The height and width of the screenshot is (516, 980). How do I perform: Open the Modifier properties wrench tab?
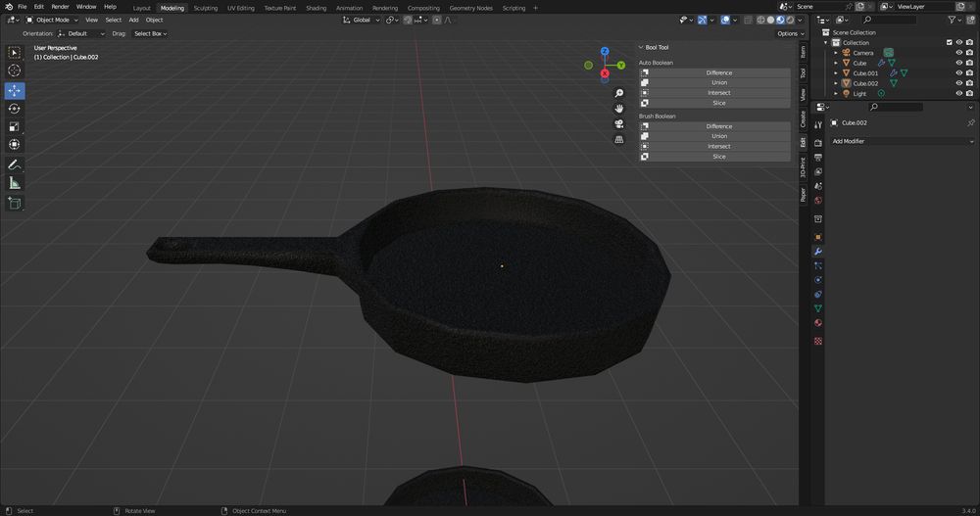pyautogui.click(x=818, y=251)
